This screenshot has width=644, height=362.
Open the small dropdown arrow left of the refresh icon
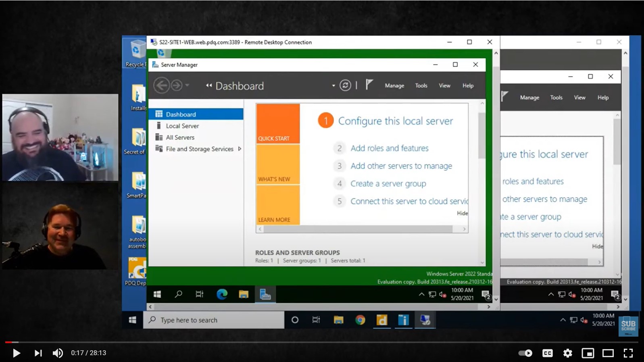coord(333,85)
